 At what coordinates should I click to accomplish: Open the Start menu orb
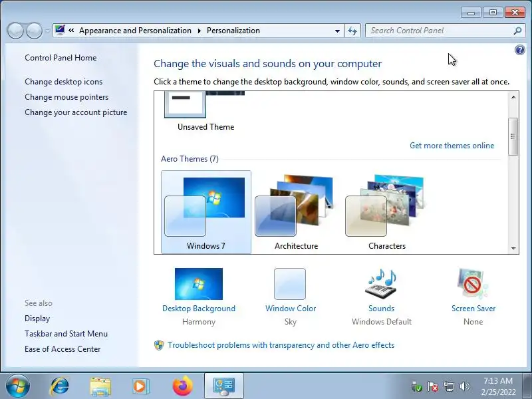(x=17, y=386)
